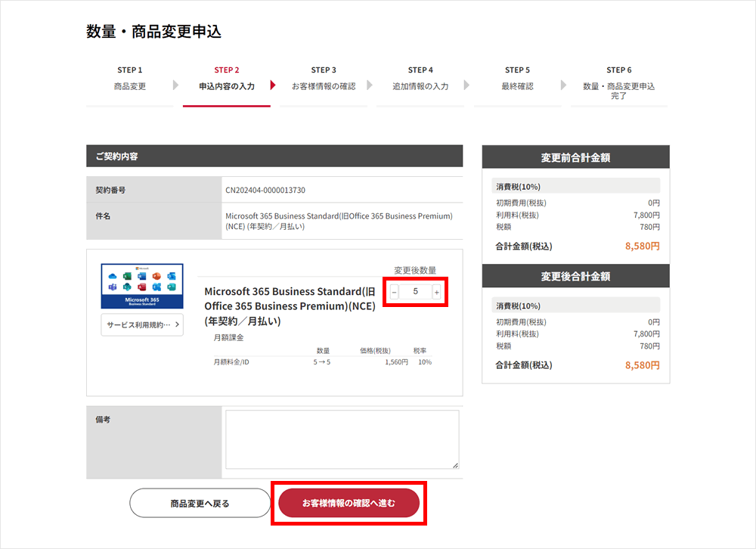
Task: Click the product name heading Microsoft 365 Business Standard
Action: point(290,306)
